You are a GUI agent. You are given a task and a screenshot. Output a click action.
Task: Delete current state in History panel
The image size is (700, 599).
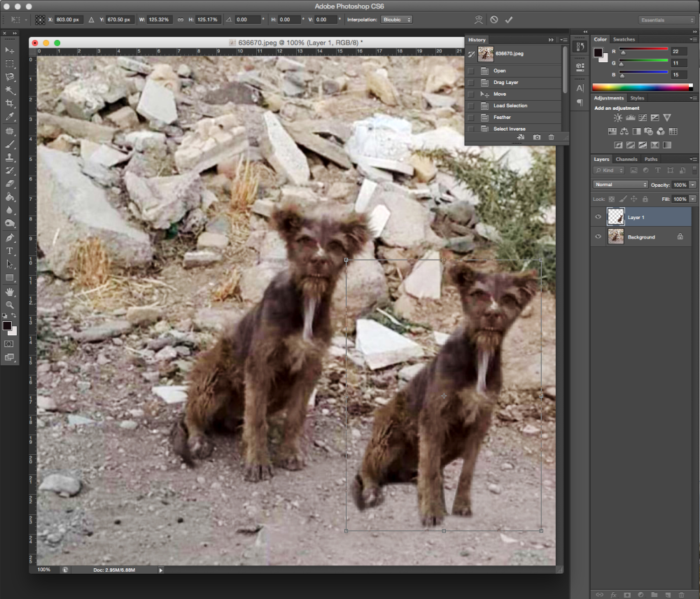(552, 138)
